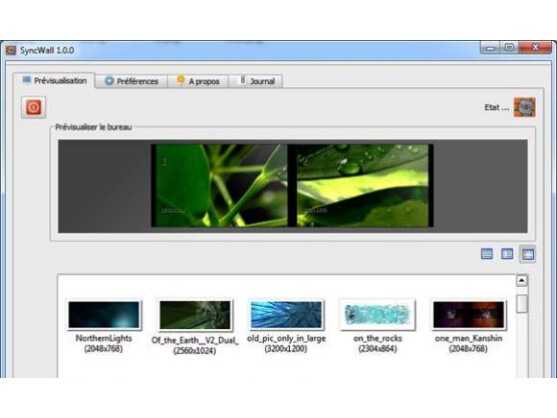Screen dimensions: 557x418
Task: Switch to the Préférences tab
Action: (x=131, y=81)
